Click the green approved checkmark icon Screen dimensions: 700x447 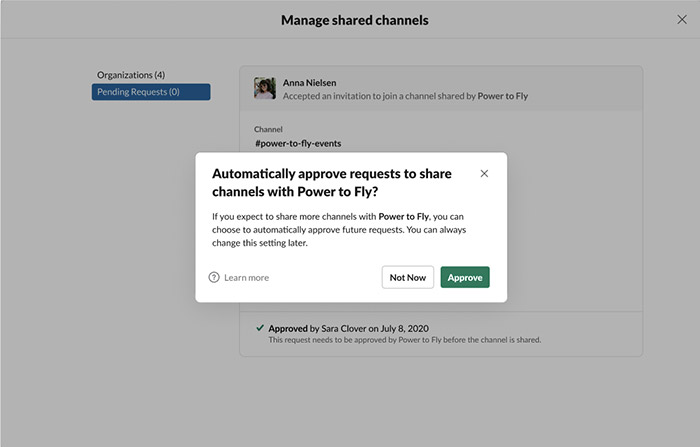[260, 328]
